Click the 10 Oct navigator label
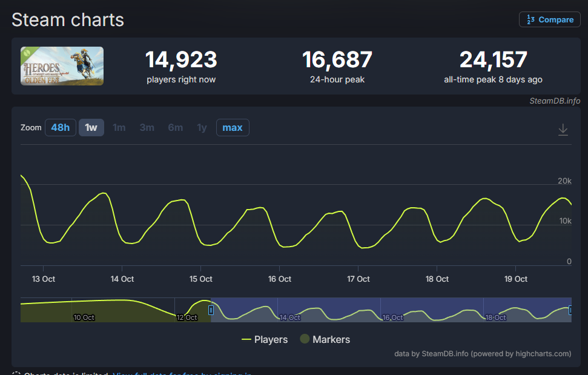 (x=84, y=317)
